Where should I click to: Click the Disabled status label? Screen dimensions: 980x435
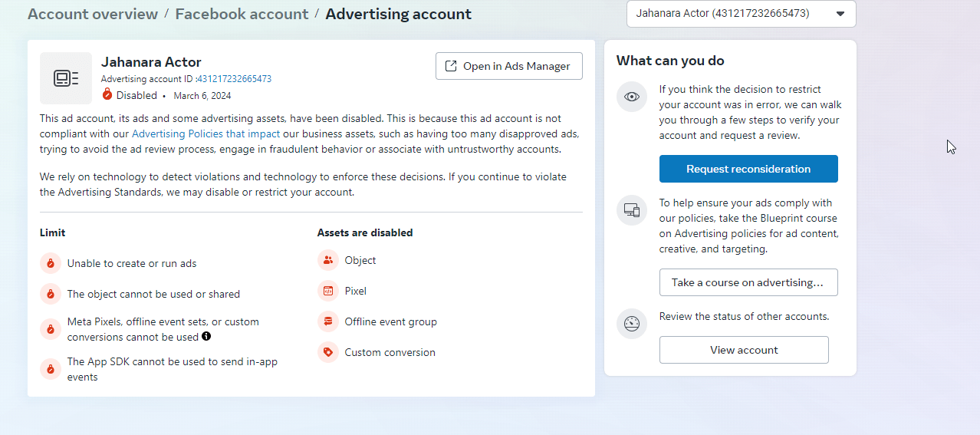(136, 96)
